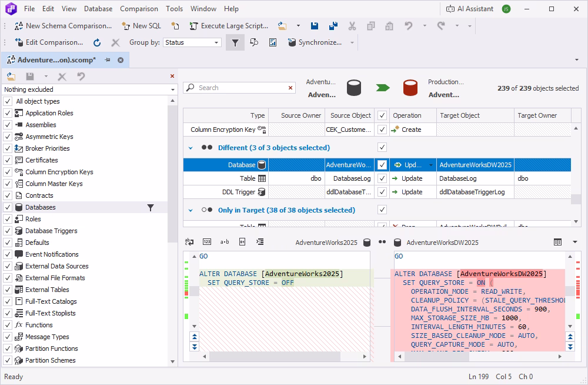Toggle the object filter funnel button
This screenshot has height=385, width=588.
[235, 42]
